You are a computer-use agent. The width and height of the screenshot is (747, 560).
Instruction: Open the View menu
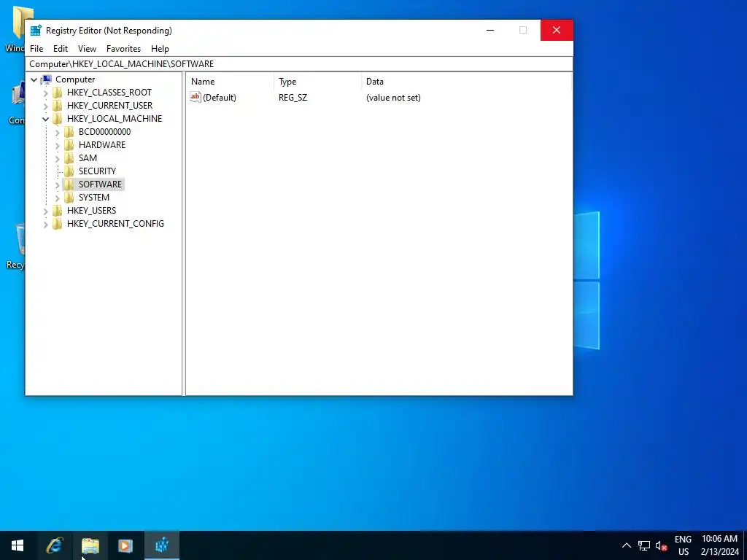[88, 49]
